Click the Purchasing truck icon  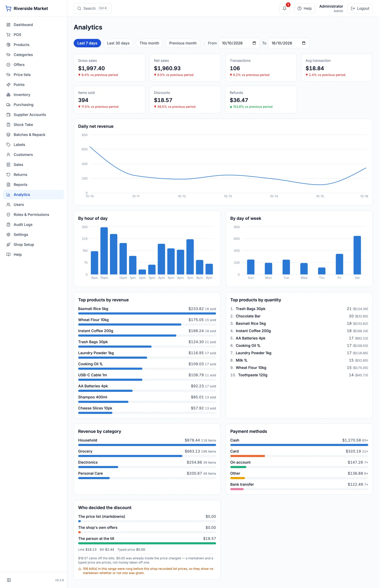tap(8, 105)
